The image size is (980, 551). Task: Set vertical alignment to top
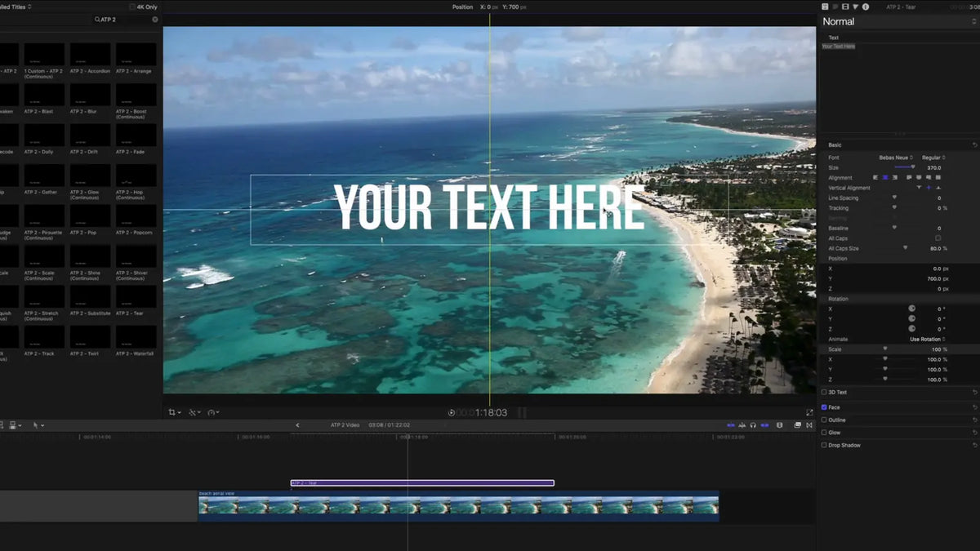click(x=919, y=188)
